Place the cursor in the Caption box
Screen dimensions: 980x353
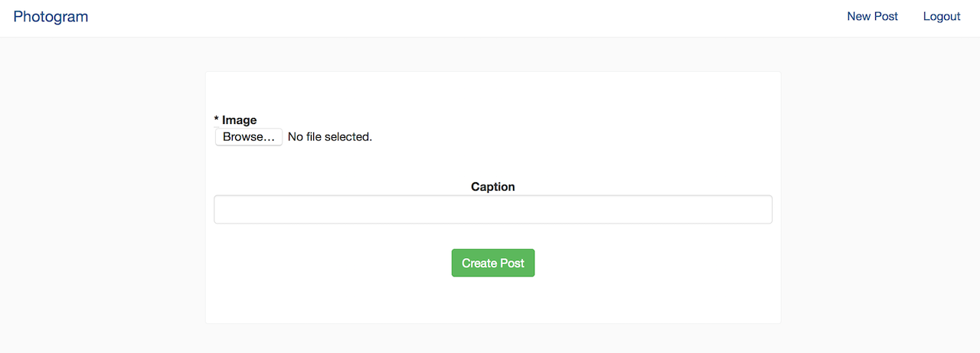pos(493,210)
